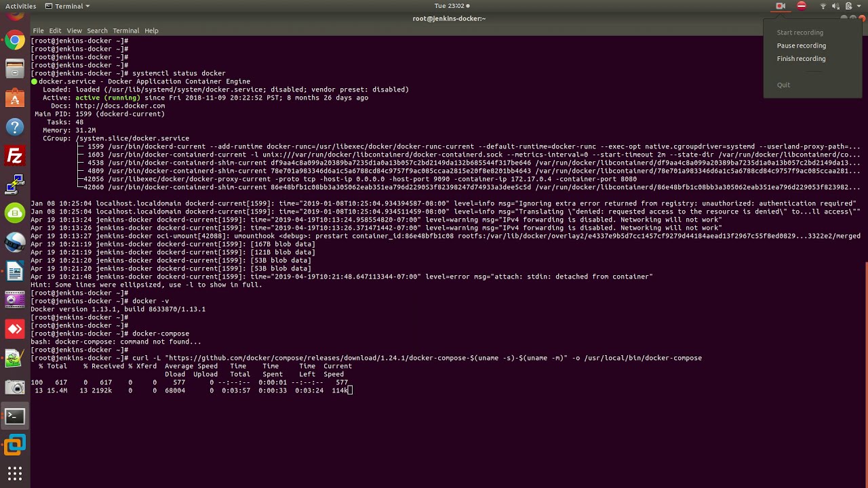Launch LibreOffice Writer from the dock
This screenshot has height=488, width=868.
pyautogui.click(x=15, y=271)
